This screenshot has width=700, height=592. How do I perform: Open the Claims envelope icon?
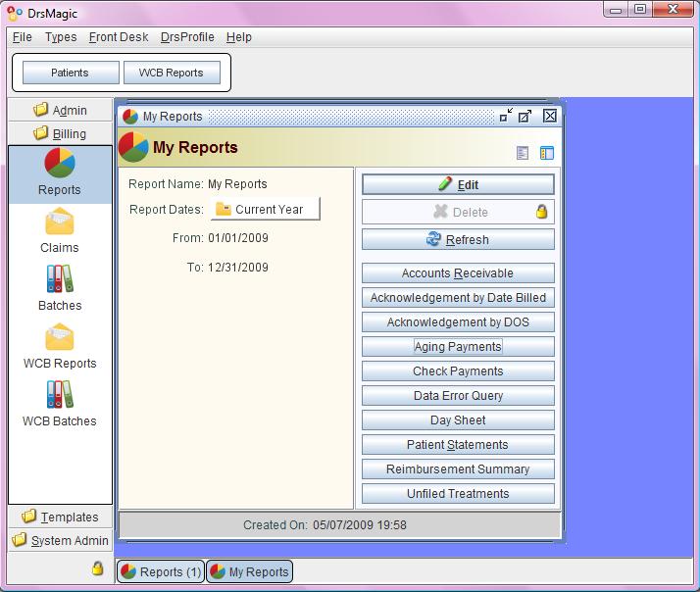click(60, 222)
